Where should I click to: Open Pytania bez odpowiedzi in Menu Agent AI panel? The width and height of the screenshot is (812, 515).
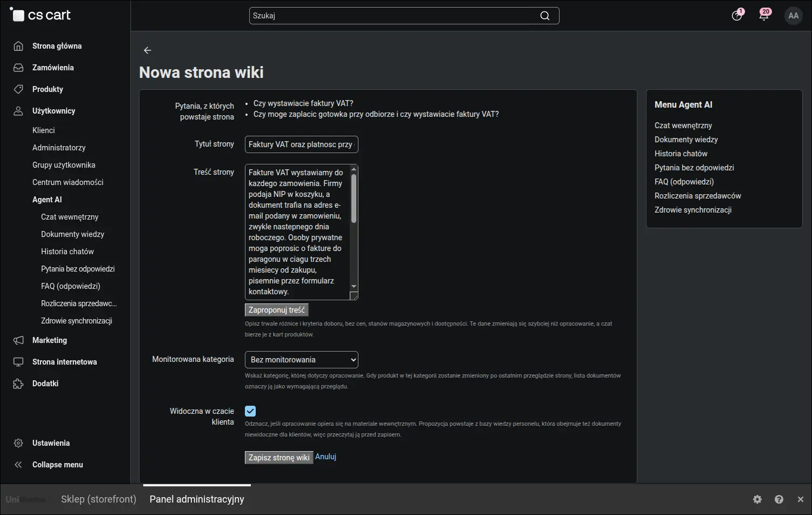click(694, 168)
